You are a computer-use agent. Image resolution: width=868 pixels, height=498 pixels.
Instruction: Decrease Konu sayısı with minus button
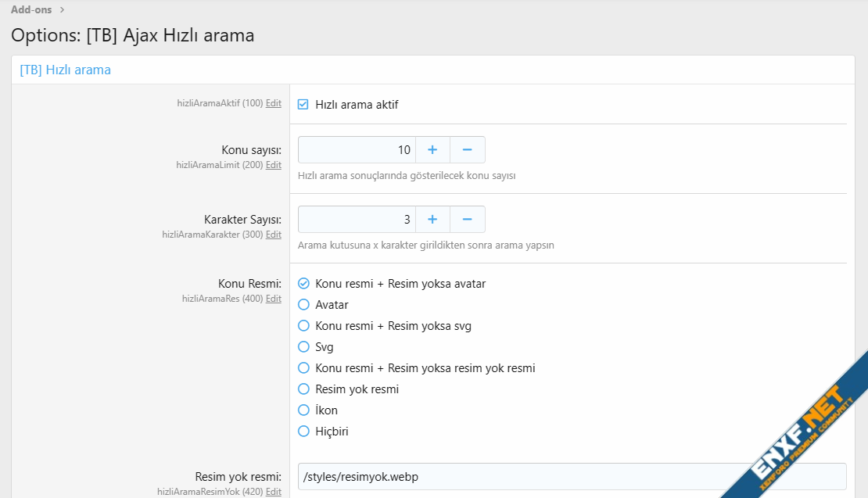pyautogui.click(x=467, y=149)
